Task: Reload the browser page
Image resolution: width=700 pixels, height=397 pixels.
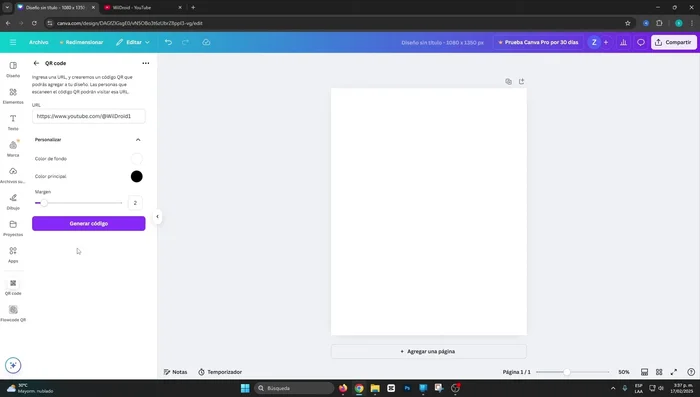Action: coord(34,23)
